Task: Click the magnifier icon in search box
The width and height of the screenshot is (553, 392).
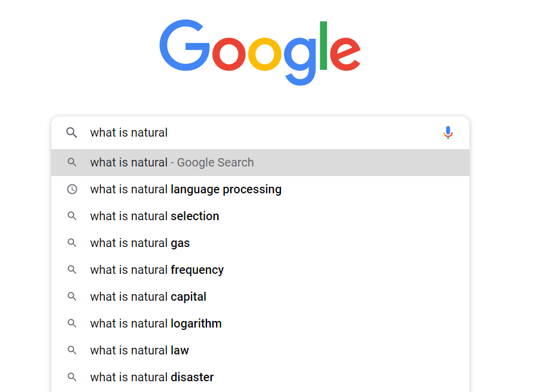Action: [72, 132]
